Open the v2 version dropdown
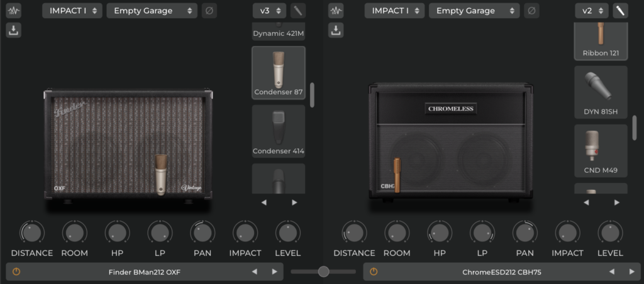Screen dimensions: 644x284 point(592,11)
